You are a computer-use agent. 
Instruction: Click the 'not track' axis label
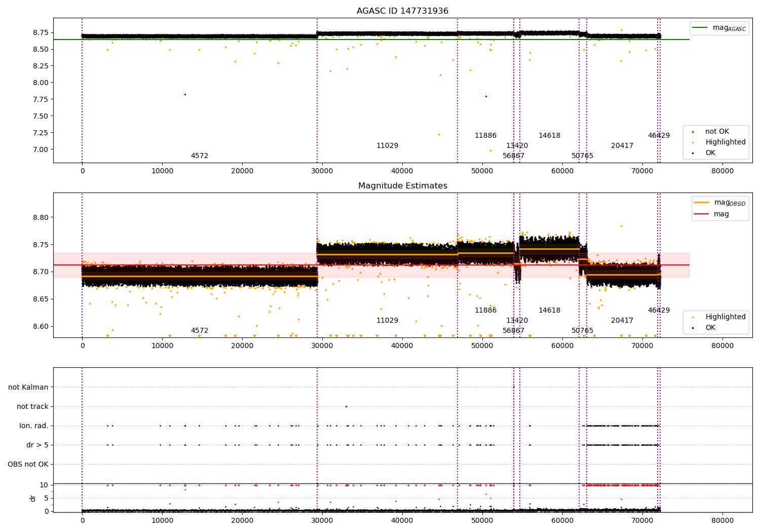click(x=32, y=406)
